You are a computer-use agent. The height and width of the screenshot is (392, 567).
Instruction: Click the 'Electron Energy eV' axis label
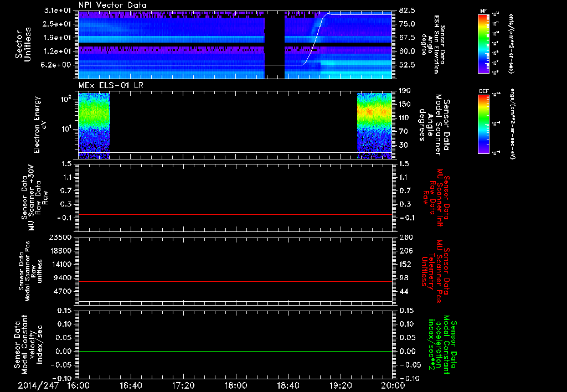click(40, 125)
